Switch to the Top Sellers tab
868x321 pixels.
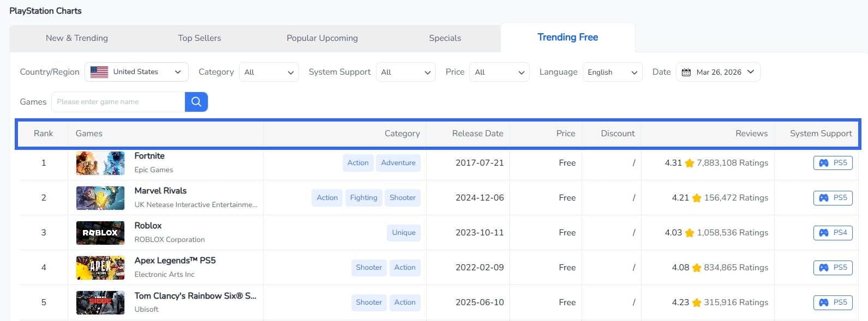(199, 38)
